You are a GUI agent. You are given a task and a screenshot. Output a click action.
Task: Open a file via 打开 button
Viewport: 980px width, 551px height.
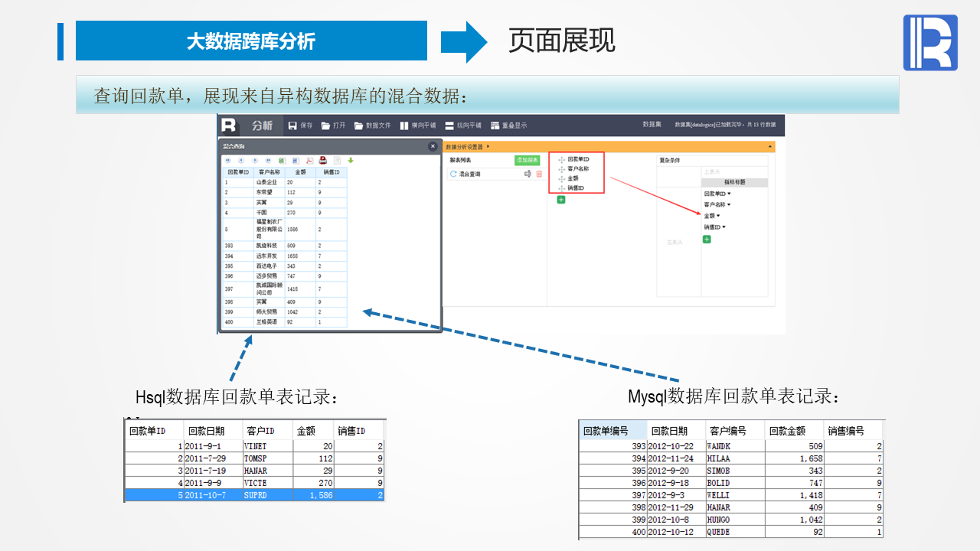[x=333, y=126]
